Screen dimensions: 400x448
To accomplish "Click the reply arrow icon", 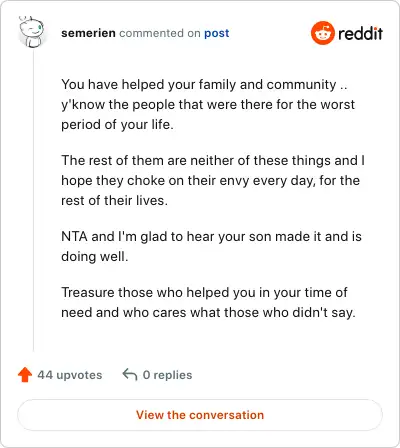I will coord(130,375).
